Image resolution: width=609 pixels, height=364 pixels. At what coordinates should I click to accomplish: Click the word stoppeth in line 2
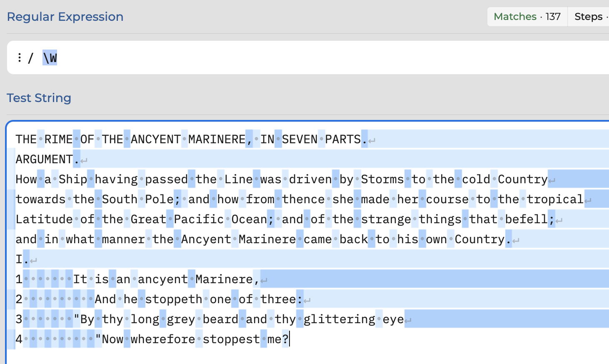click(174, 299)
